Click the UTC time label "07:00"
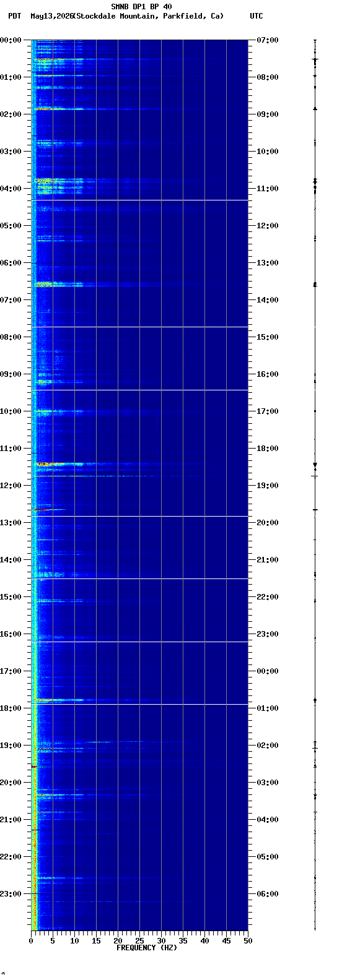The height and width of the screenshot is (980, 342). point(268,40)
